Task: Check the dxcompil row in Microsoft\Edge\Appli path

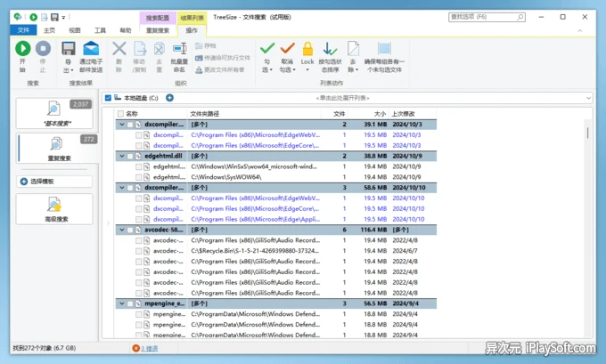Action: click(x=138, y=219)
